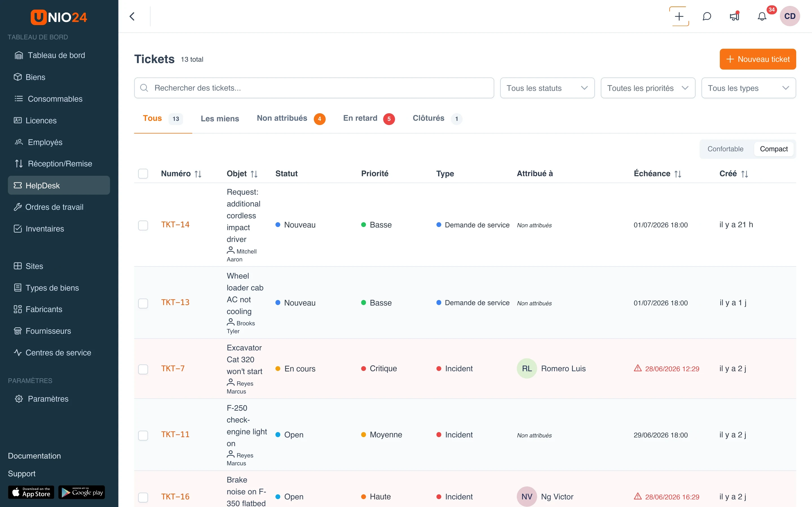
Task: Tick the checkbox for TKT-14
Action: coord(143,225)
